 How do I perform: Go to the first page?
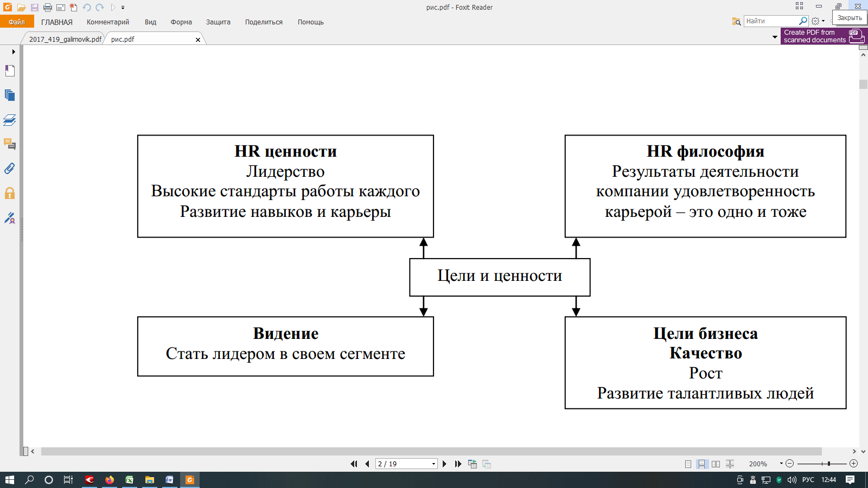354,464
